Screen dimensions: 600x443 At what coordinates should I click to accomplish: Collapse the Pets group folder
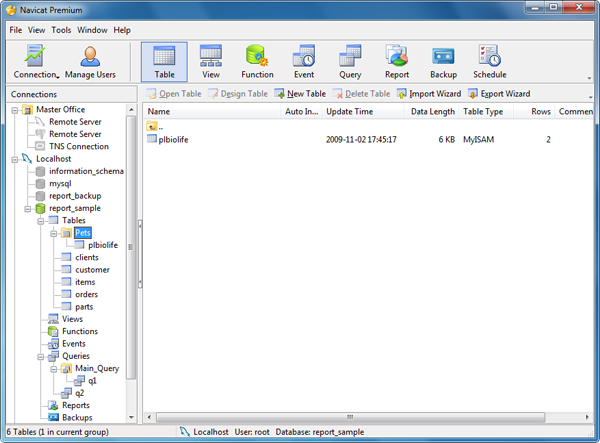tap(54, 233)
